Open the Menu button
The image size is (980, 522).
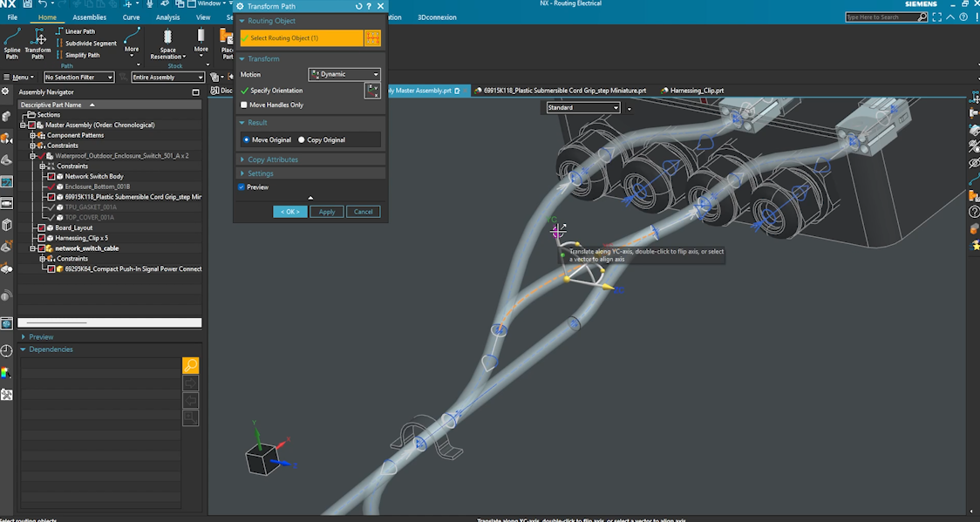(x=19, y=78)
